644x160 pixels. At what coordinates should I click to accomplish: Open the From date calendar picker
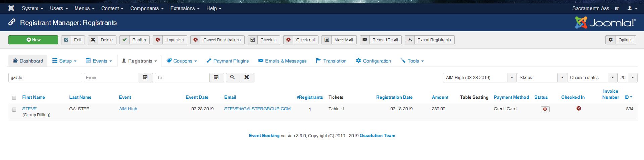click(146, 78)
